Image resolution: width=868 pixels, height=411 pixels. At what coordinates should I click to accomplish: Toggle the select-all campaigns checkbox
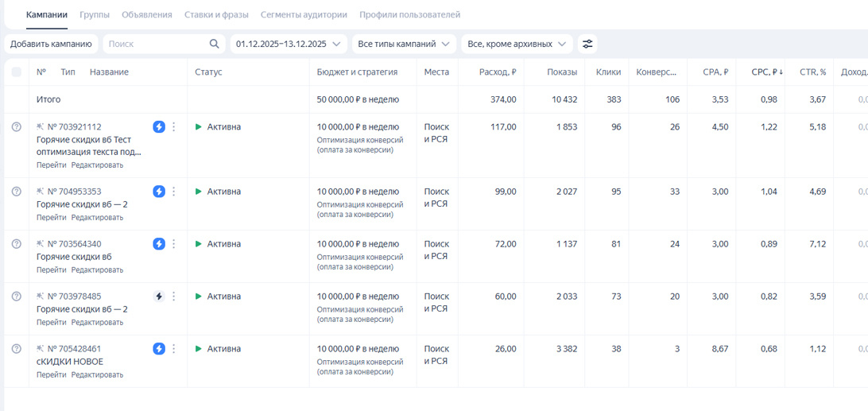[17, 72]
